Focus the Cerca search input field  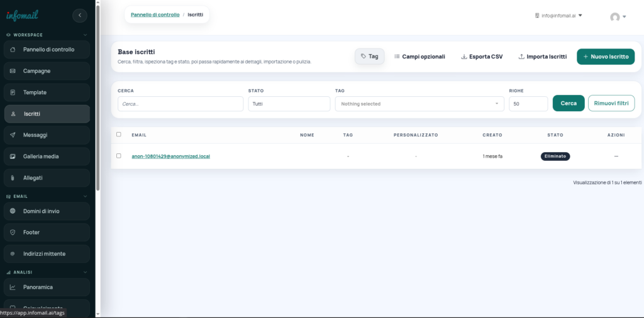(180, 104)
